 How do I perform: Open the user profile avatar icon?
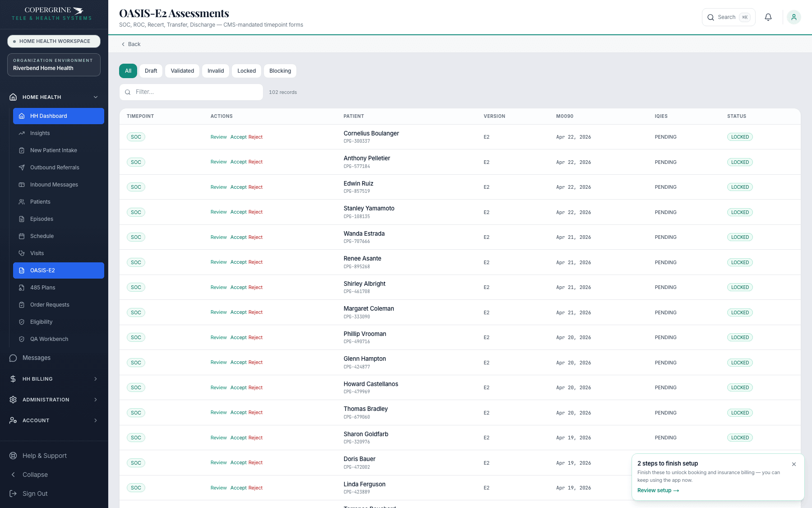tap(794, 17)
